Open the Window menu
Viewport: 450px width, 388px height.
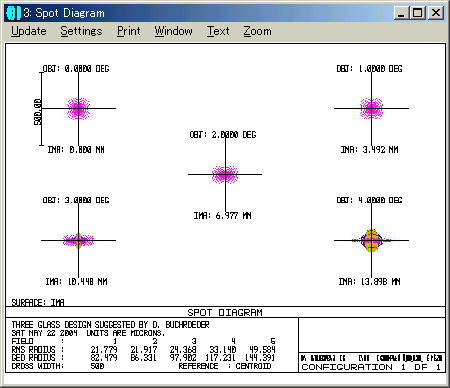[x=173, y=31]
